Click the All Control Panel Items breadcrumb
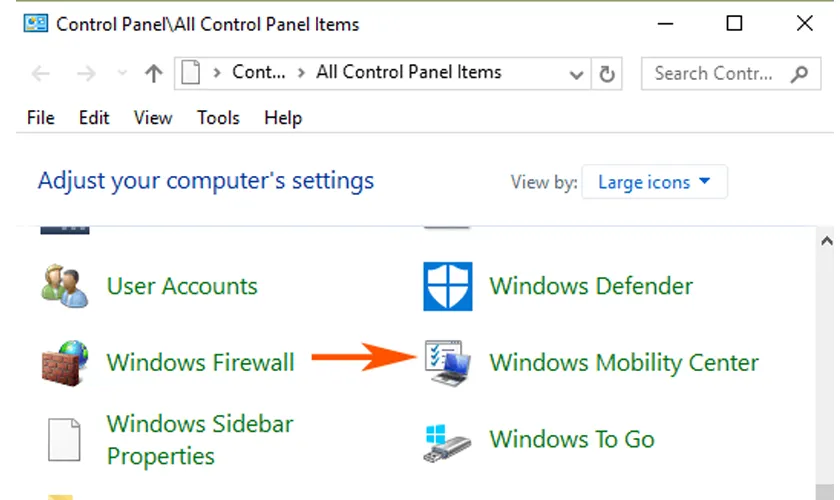 coord(408,72)
